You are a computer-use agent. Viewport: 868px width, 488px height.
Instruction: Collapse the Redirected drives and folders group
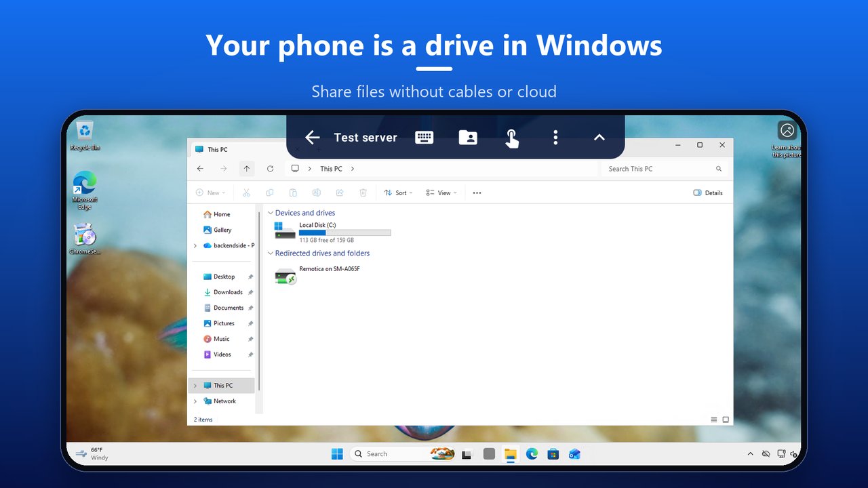tap(270, 253)
